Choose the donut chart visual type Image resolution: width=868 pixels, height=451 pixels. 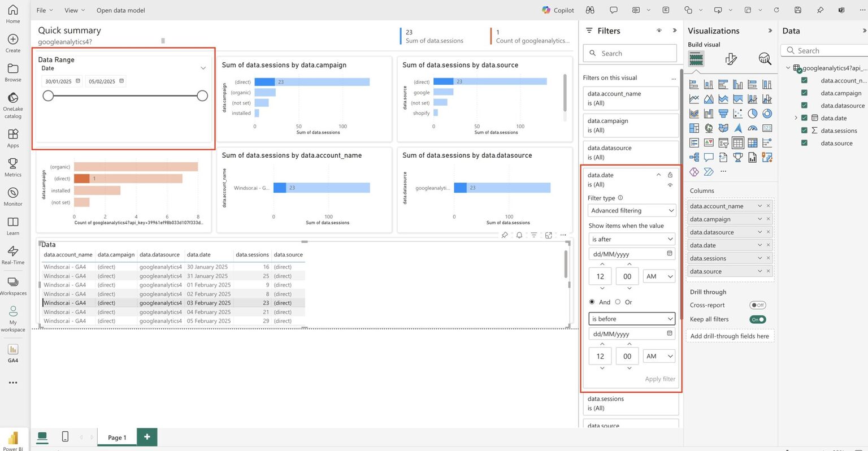pos(767,114)
